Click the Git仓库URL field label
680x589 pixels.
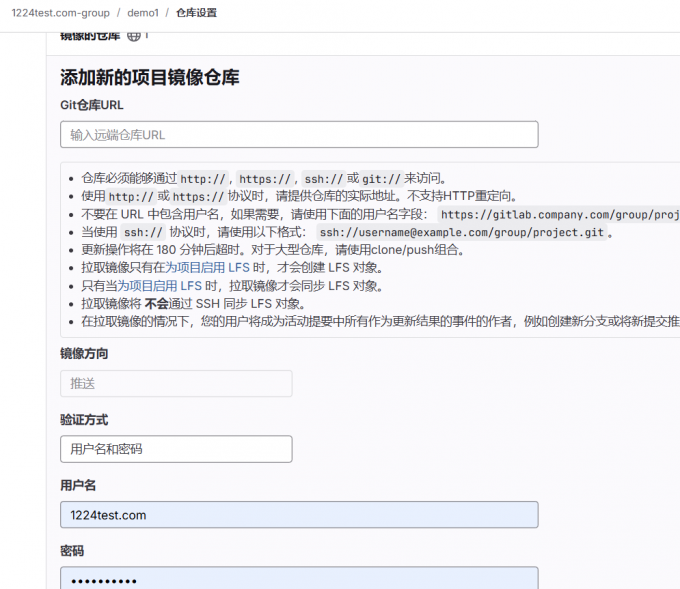point(92,105)
